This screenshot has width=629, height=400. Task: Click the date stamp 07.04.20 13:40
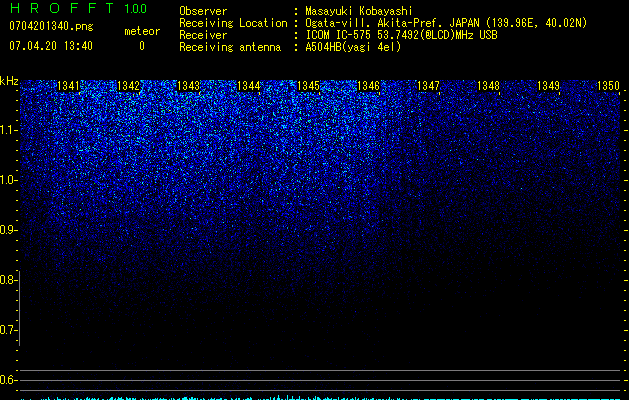[x=51, y=46]
